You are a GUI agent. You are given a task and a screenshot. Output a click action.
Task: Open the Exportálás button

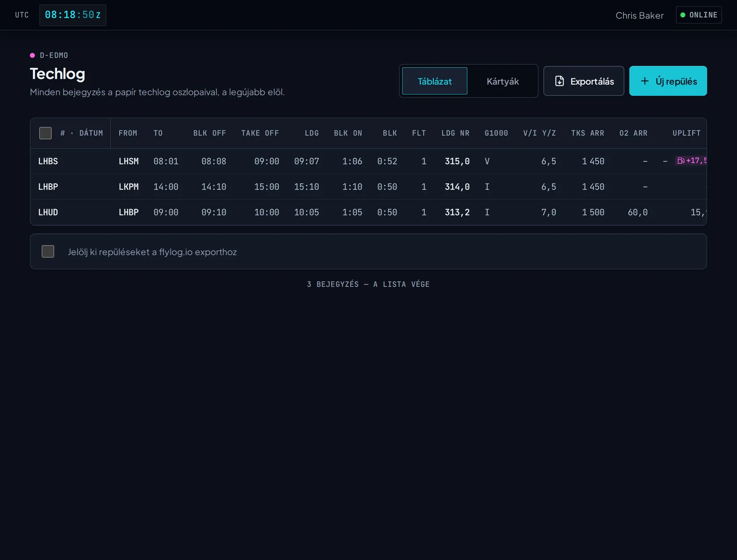tap(583, 81)
